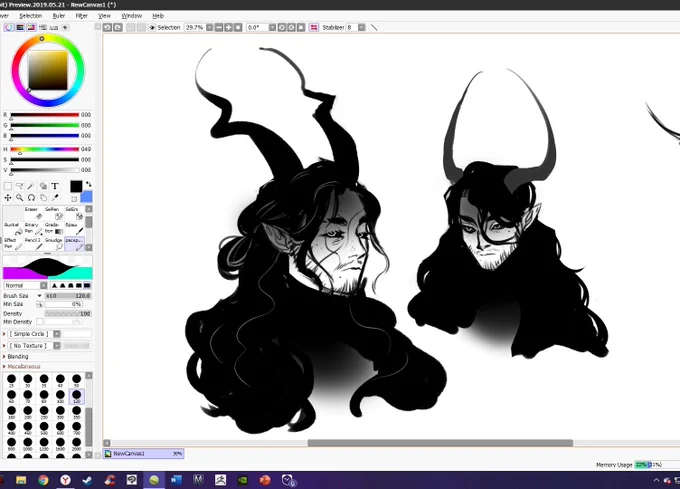Open the Window menu
This screenshot has width=680, height=489.
click(131, 16)
